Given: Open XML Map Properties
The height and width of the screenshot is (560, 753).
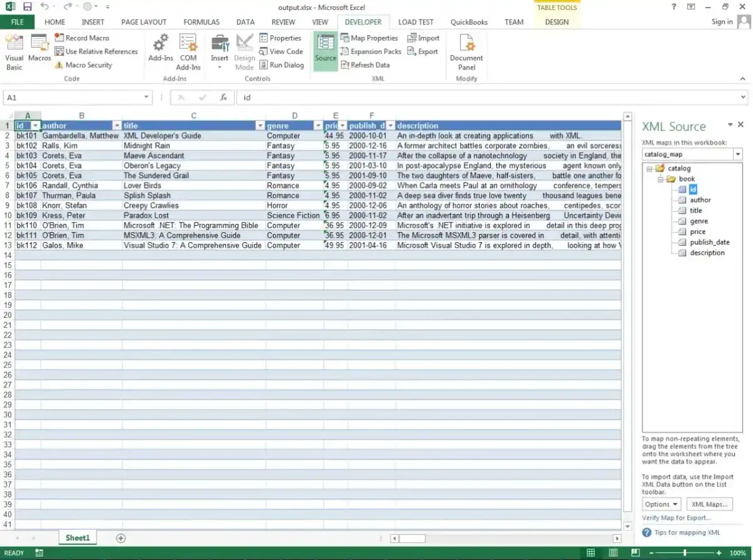Looking at the screenshot, I should [369, 38].
